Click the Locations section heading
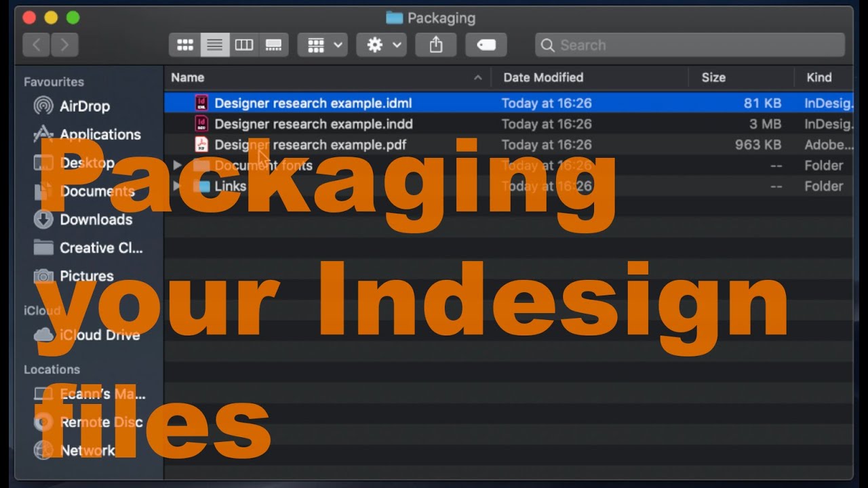The width and height of the screenshot is (868, 488). point(52,369)
